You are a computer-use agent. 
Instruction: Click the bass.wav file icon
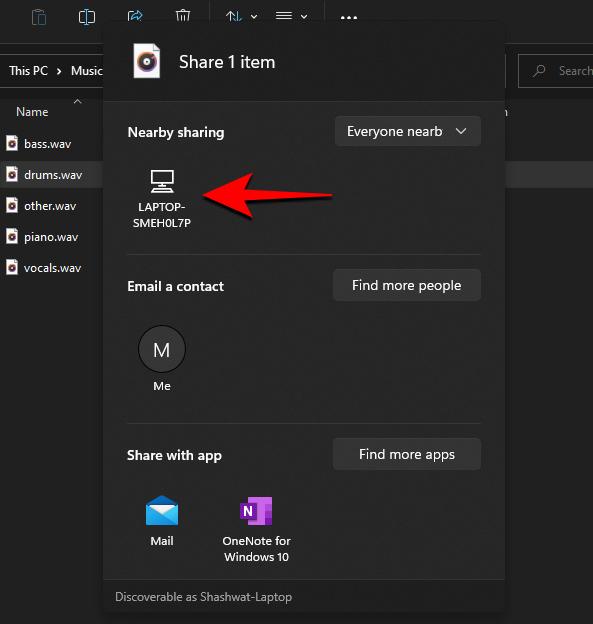[12, 143]
